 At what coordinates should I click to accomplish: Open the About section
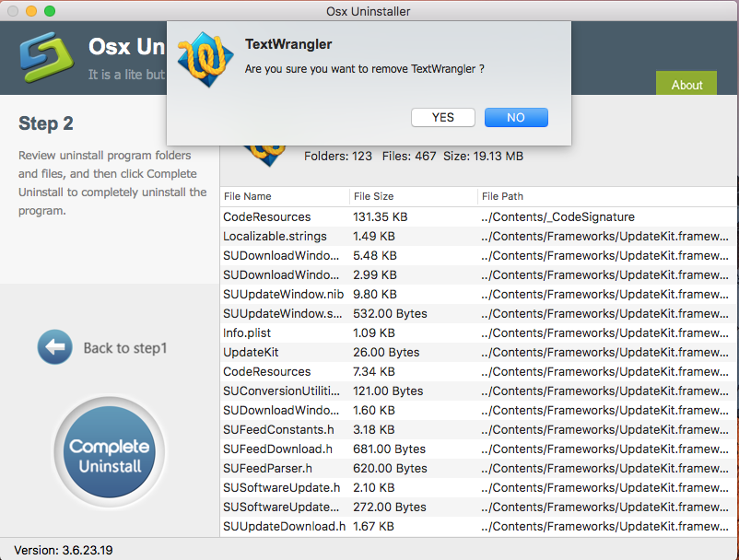pos(686,84)
